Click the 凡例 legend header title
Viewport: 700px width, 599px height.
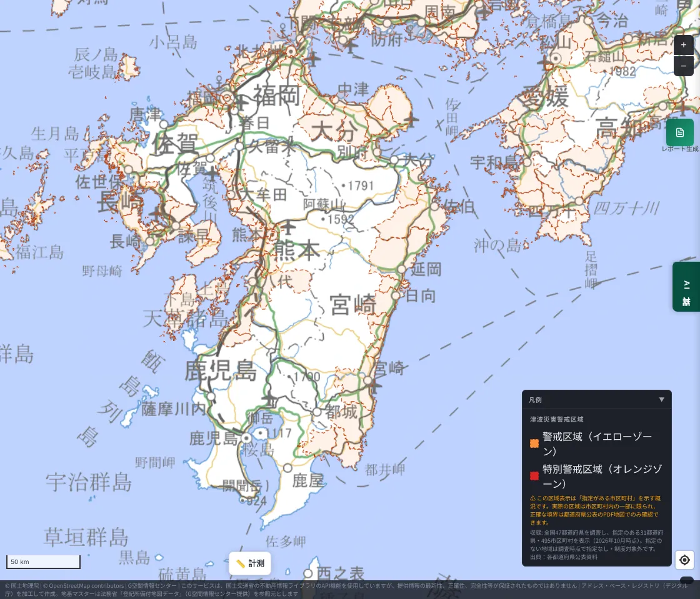(535, 400)
